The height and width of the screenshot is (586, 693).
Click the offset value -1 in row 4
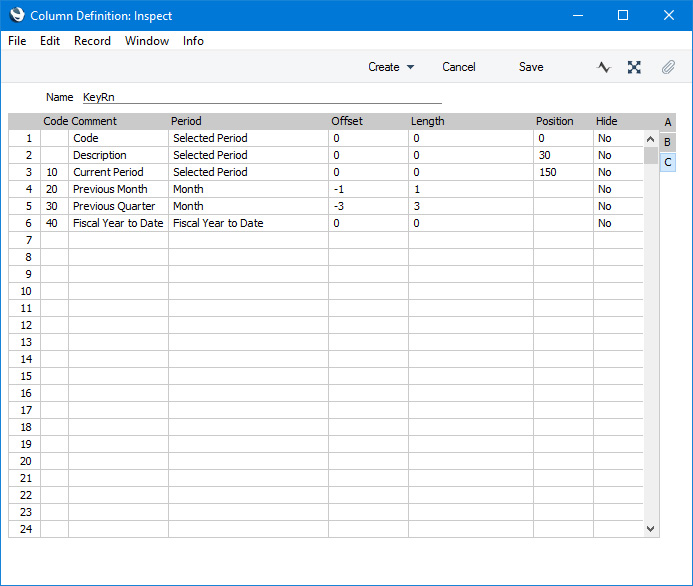point(369,189)
